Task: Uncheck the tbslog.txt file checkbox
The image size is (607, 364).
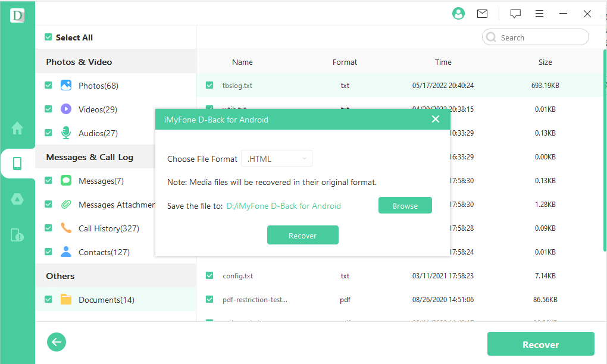Action: (x=209, y=86)
